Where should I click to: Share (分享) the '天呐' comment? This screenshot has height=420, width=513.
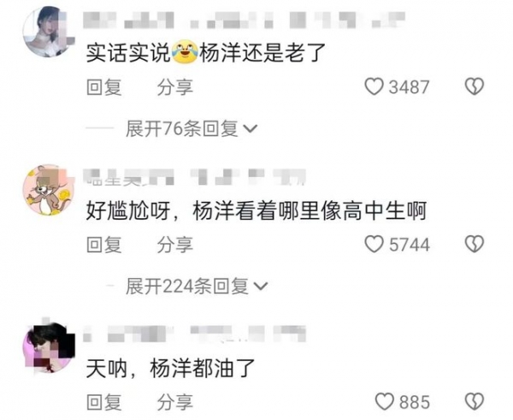174,402
